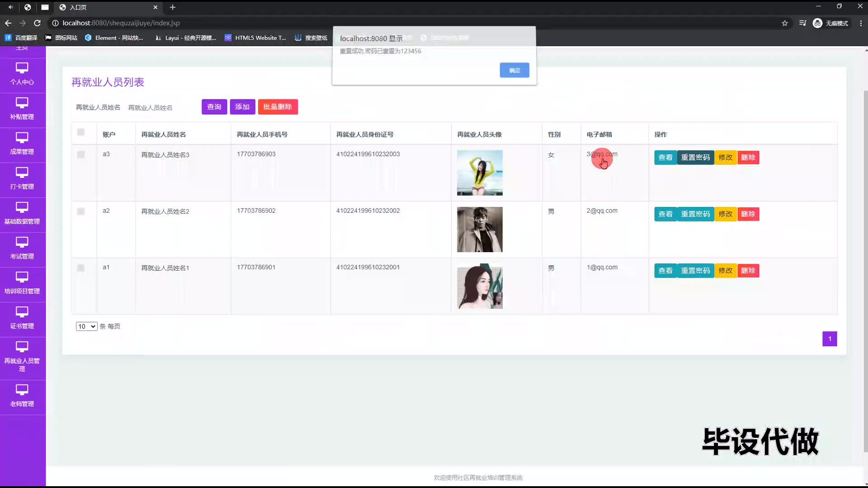Open 老师管理 sidebar icon
This screenshot has width=868, height=488.
(22, 390)
